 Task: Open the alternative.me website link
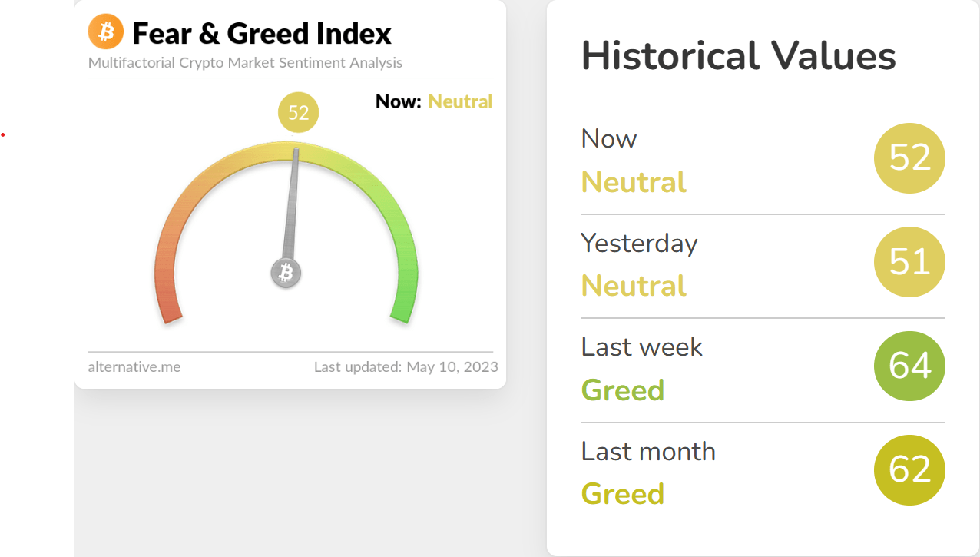[135, 366]
